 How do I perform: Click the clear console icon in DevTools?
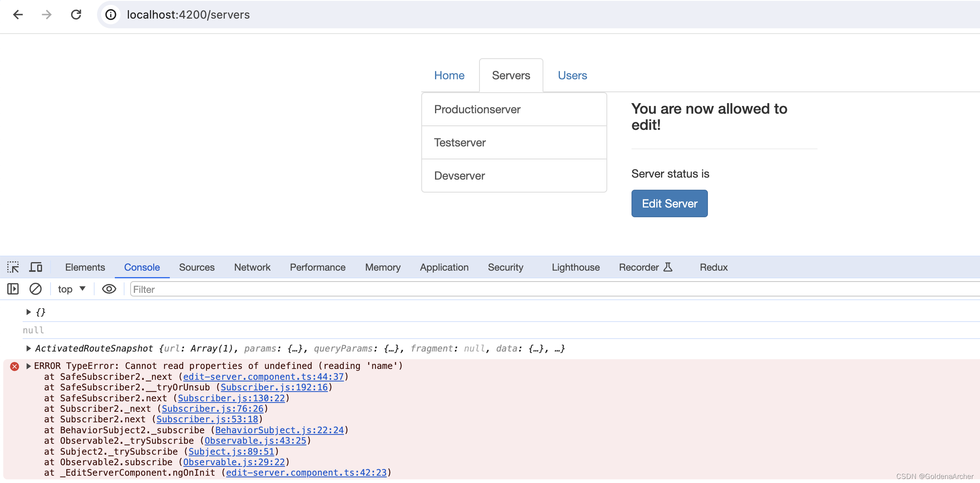(35, 289)
